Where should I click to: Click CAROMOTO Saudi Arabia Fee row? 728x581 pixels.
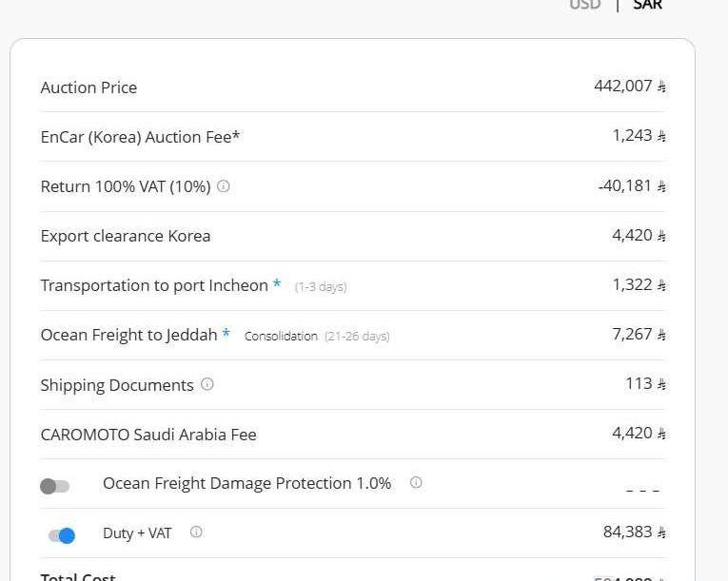pyautogui.click(x=353, y=435)
